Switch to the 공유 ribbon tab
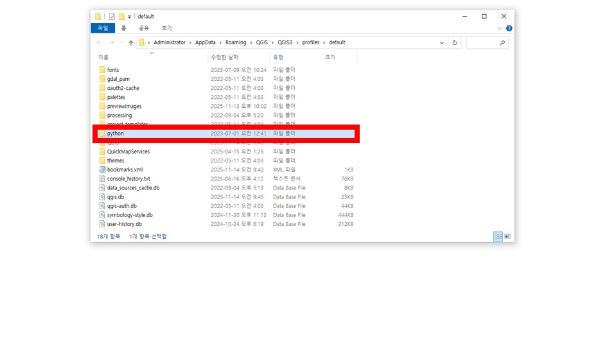This screenshot has width=607, height=364. pos(144,28)
